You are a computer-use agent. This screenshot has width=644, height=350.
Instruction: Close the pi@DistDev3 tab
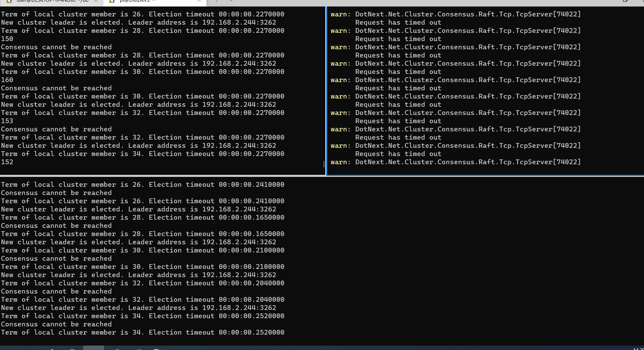coord(199,1)
